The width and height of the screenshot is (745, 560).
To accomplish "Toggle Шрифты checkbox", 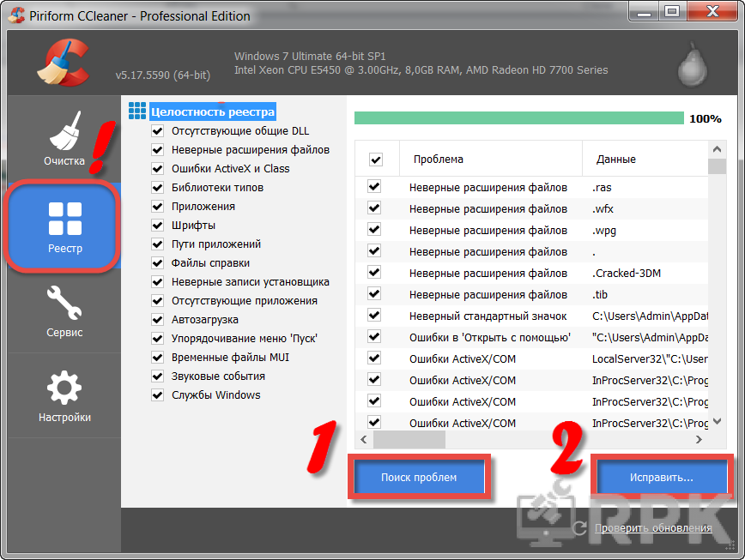I will coord(157,225).
